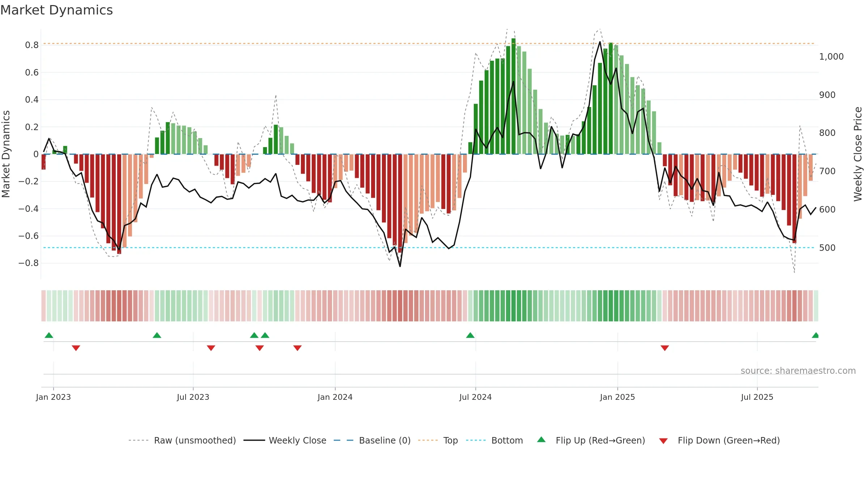This screenshot has width=868, height=488.
Task: Click the red flip-down marker after Jan 2025
Action: pos(665,348)
